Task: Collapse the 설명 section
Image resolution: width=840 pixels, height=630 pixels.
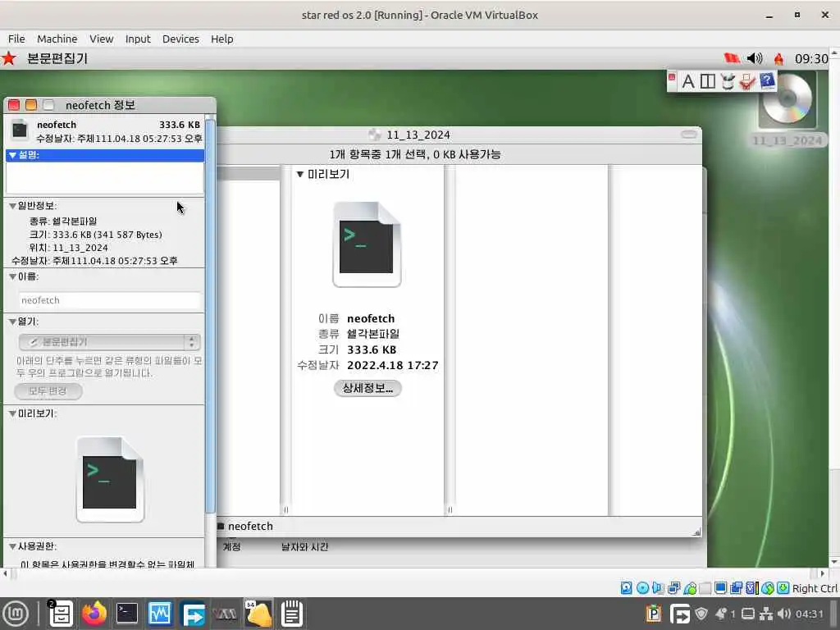Action: [x=12, y=155]
